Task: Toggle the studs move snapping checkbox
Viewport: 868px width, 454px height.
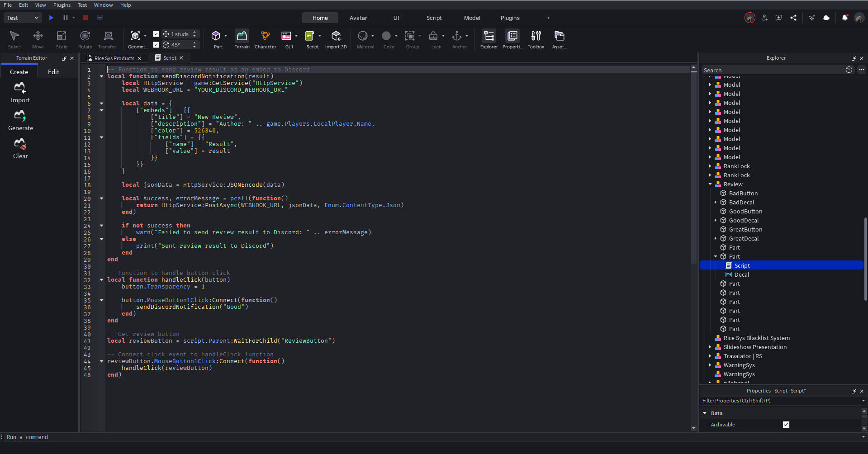Action: pos(156,34)
